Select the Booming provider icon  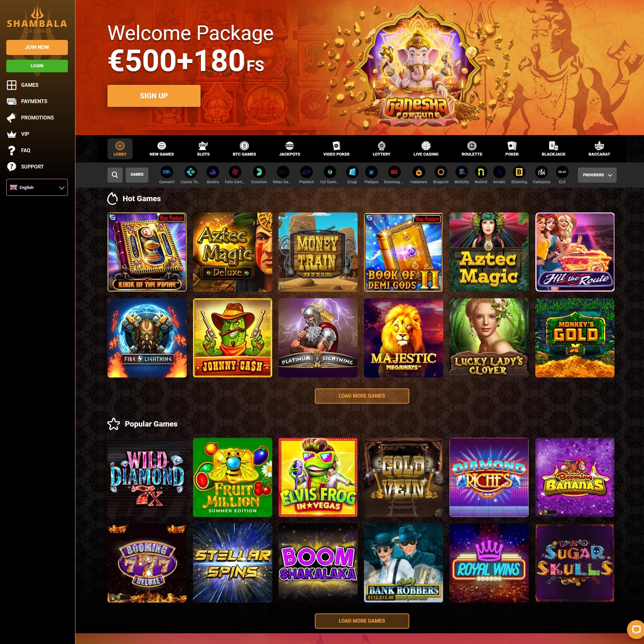pyautogui.click(x=394, y=172)
